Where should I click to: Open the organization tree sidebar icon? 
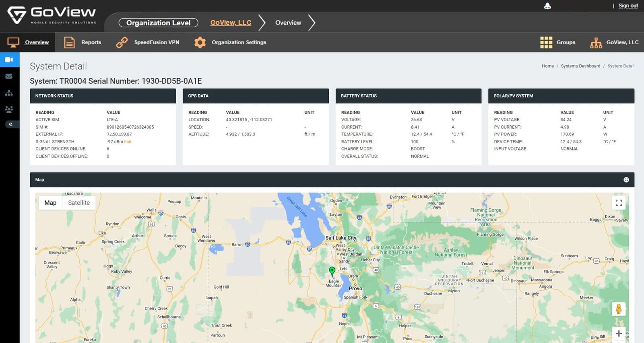click(x=9, y=93)
